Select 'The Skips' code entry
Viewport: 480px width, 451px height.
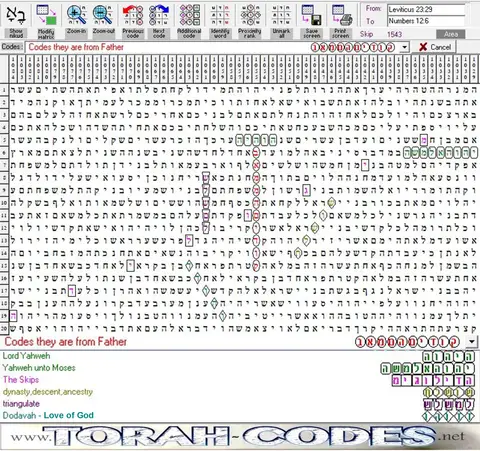21,379
